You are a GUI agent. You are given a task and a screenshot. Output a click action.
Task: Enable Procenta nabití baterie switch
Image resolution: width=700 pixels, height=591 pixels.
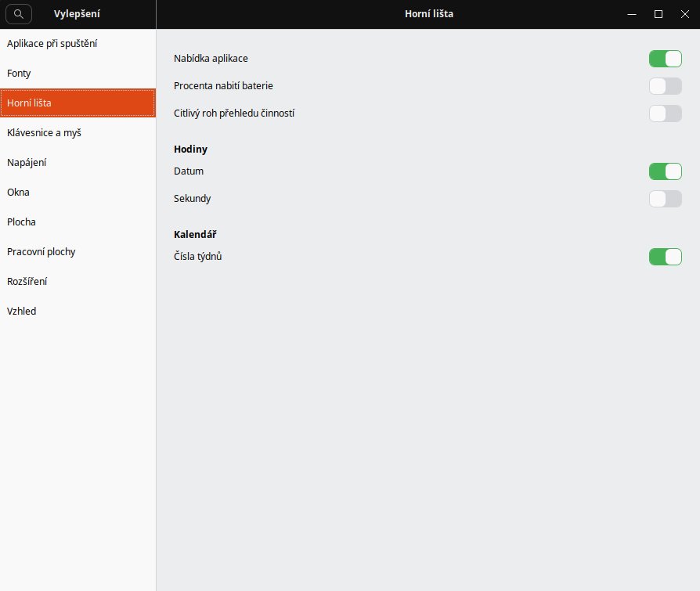click(666, 86)
